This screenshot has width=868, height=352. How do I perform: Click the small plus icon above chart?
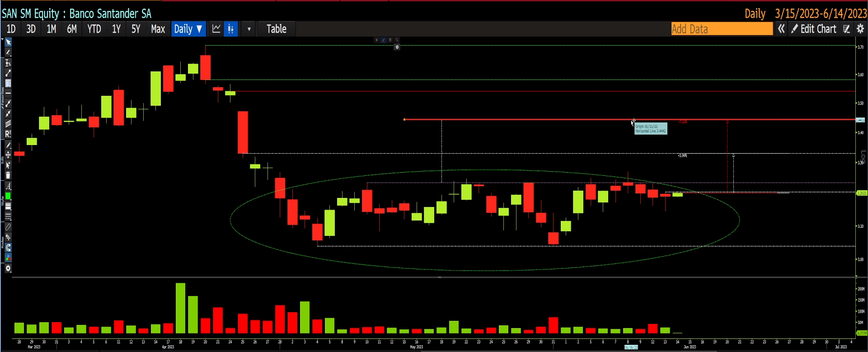[376, 40]
